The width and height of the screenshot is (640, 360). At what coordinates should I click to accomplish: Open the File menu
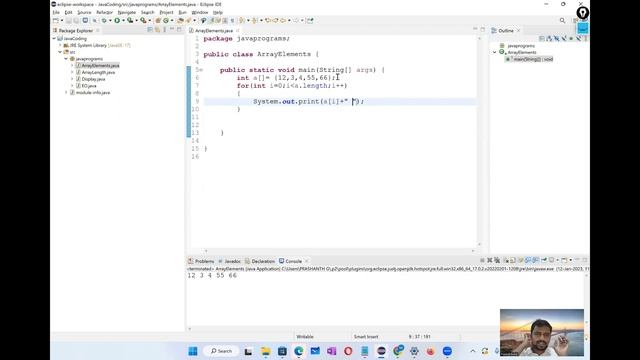click(x=56, y=13)
